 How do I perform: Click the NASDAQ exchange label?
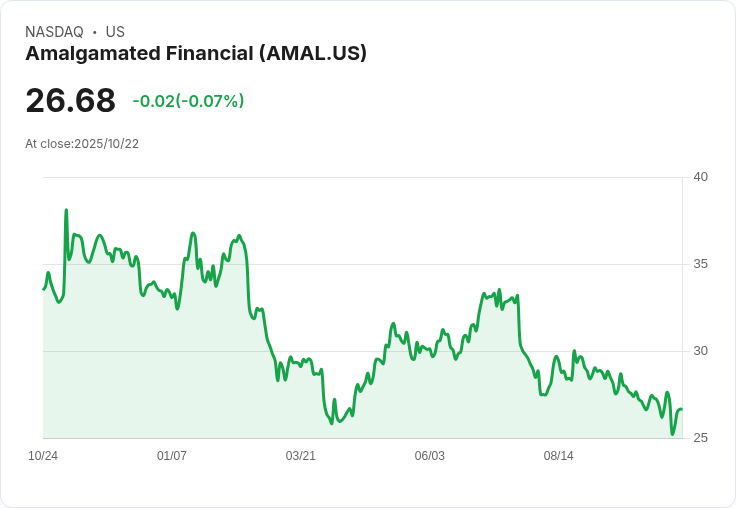tap(54, 32)
